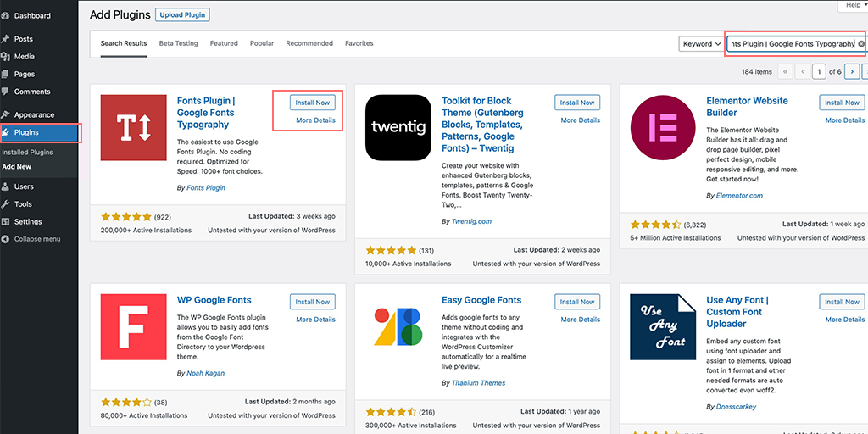Screen dimensions: 868x434
Task: Clear the search field with X icon
Action: (861, 44)
